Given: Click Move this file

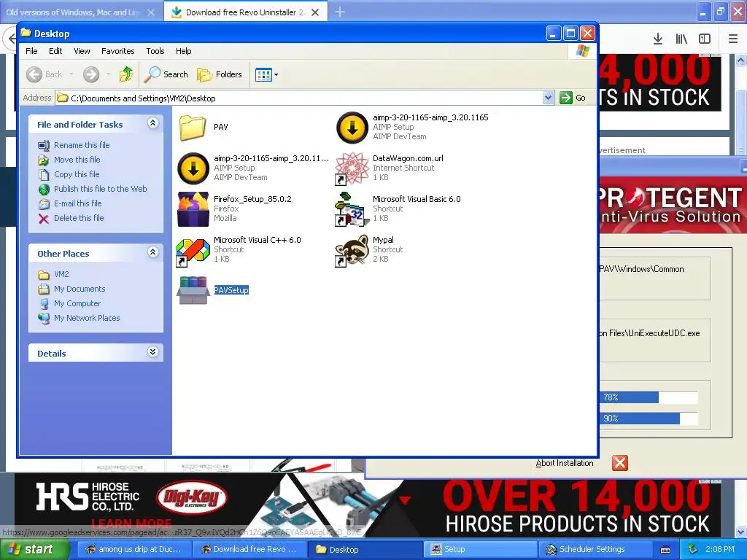Looking at the screenshot, I should 77,160.
